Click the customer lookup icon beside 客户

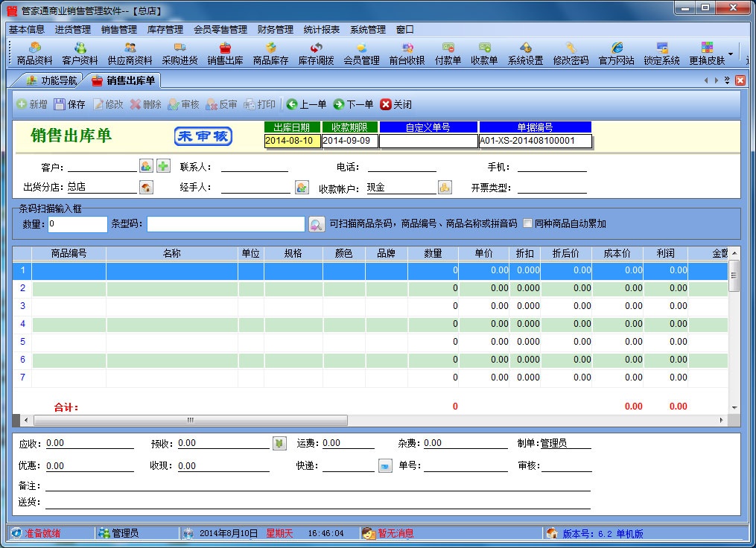146,166
